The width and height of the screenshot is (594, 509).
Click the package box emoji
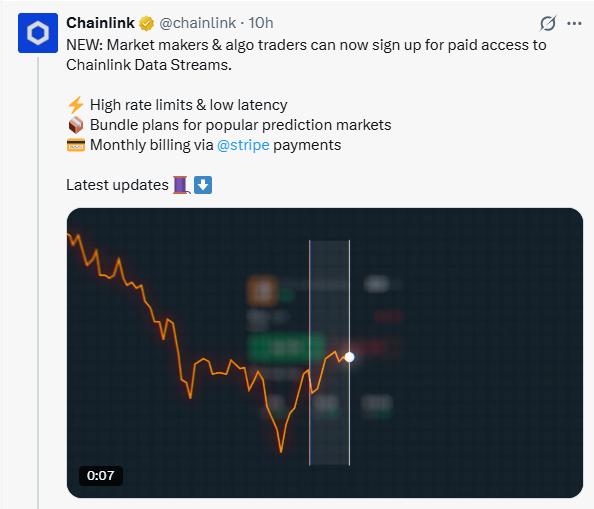point(76,125)
